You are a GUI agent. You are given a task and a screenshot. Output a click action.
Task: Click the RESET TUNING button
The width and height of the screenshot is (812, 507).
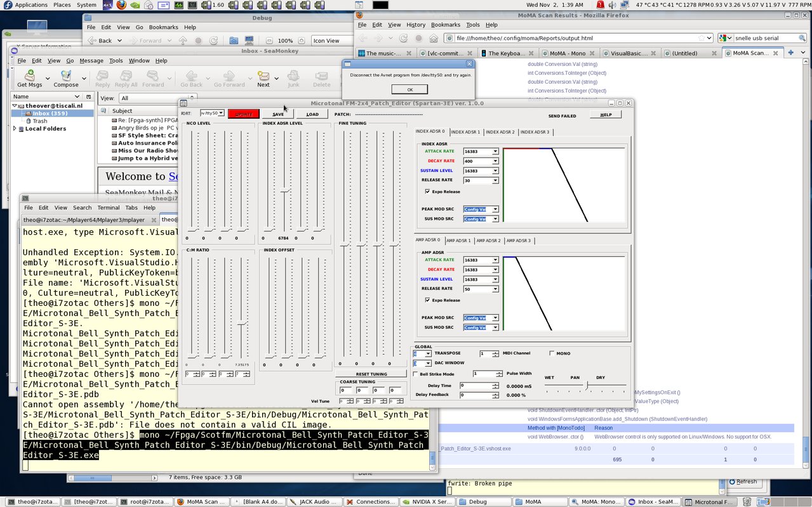[371, 374]
